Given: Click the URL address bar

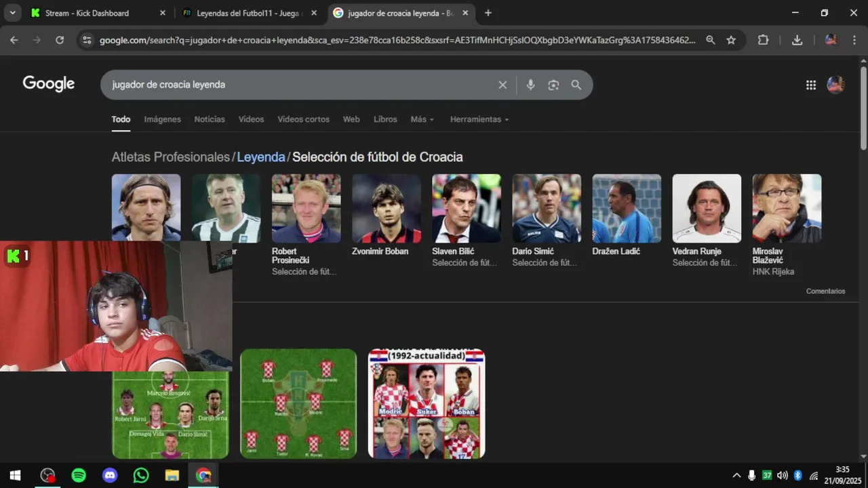Looking at the screenshot, I should (397, 40).
